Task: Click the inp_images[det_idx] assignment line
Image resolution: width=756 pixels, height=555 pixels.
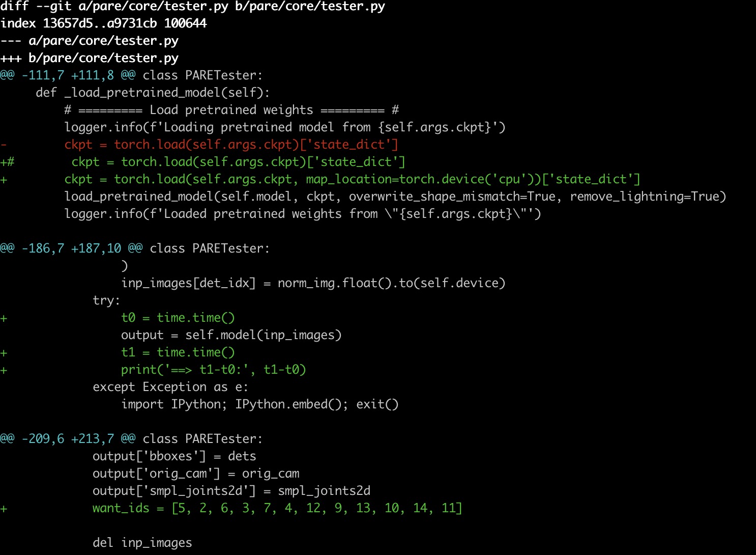Action: click(313, 283)
